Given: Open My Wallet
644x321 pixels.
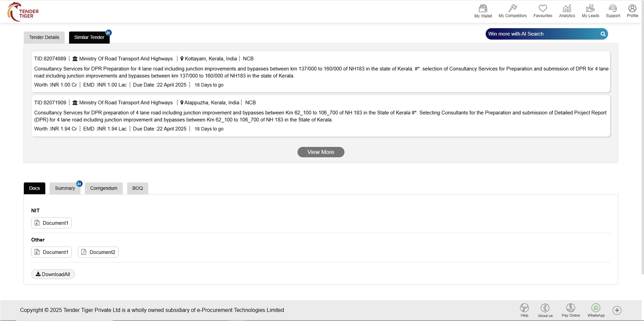Looking at the screenshot, I should pyautogui.click(x=483, y=11).
